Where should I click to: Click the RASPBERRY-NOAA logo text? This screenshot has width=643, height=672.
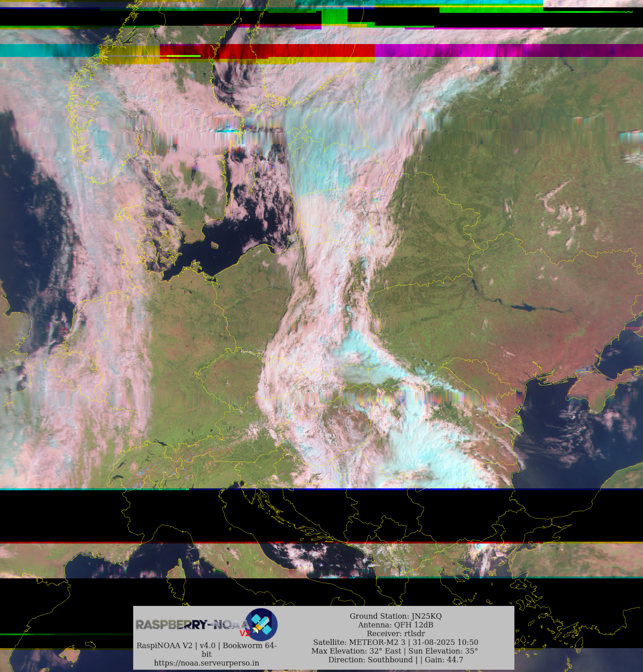tap(192, 624)
